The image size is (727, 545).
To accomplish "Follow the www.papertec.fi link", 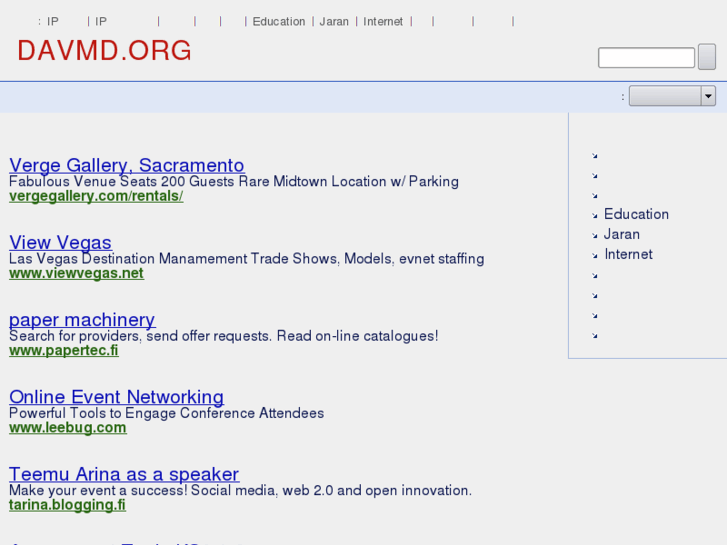I will pyautogui.click(x=64, y=350).
